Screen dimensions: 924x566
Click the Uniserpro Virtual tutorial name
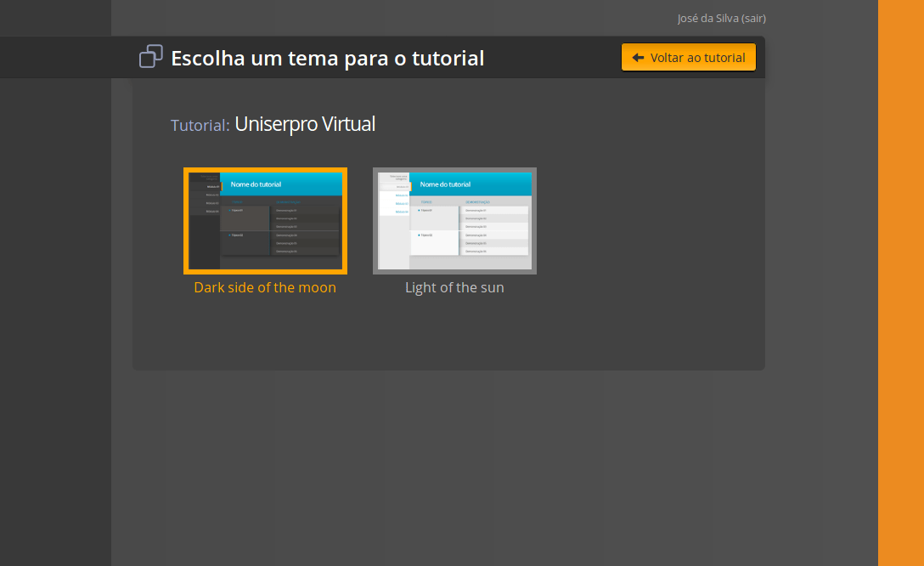tap(305, 124)
